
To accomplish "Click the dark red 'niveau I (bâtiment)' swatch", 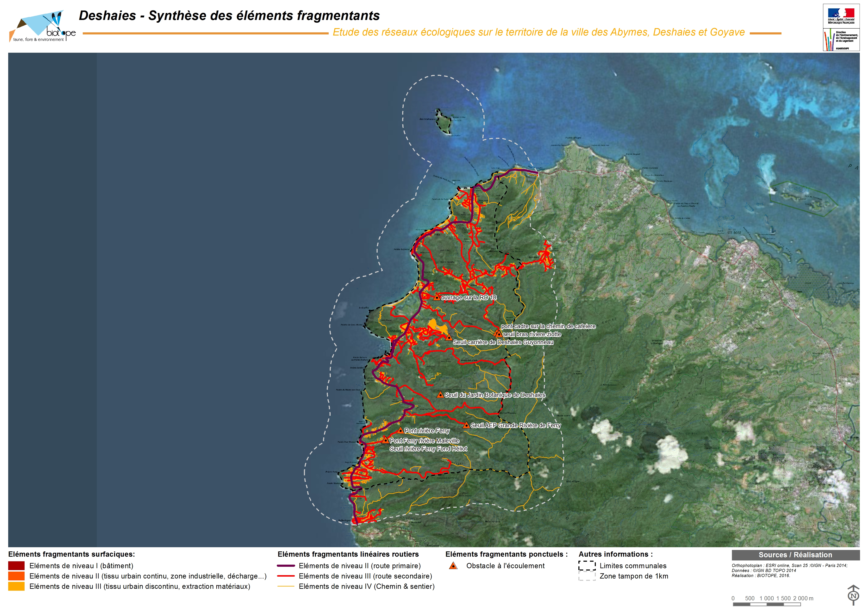I will tap(16, 566).
